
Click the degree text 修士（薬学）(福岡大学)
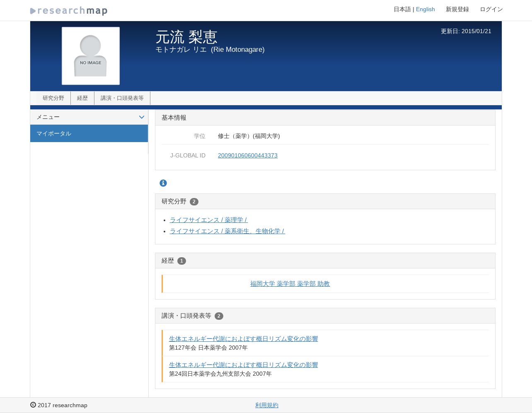[x=249, y=136]
